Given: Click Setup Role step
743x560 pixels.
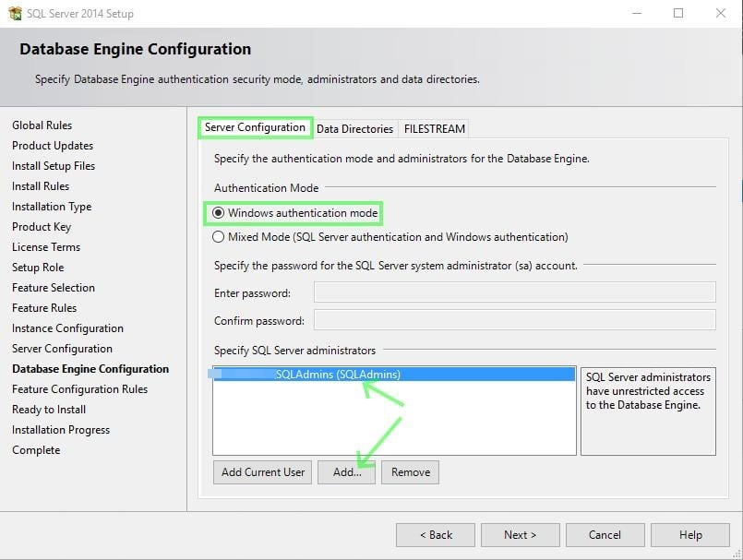Looking at the screenshot, I should 38,268.
